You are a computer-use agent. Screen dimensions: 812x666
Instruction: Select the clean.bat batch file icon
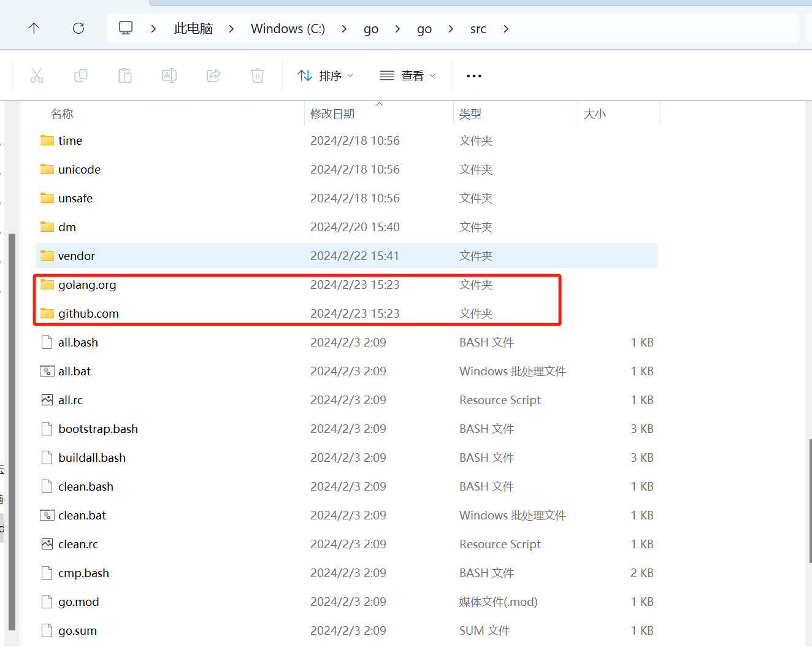pyautogui.click(x=47, y=515)
